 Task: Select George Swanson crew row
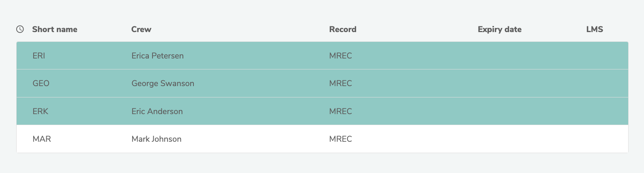(163, 83)
